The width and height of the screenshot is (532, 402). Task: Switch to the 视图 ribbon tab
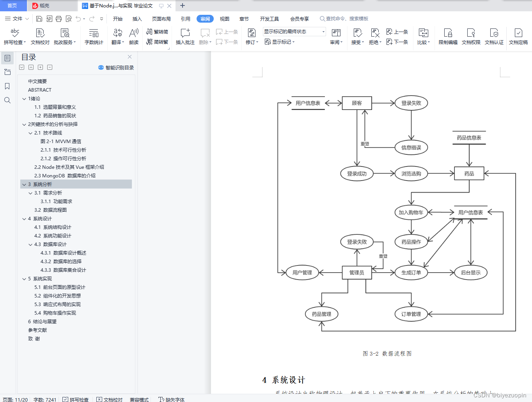point(224,19)
